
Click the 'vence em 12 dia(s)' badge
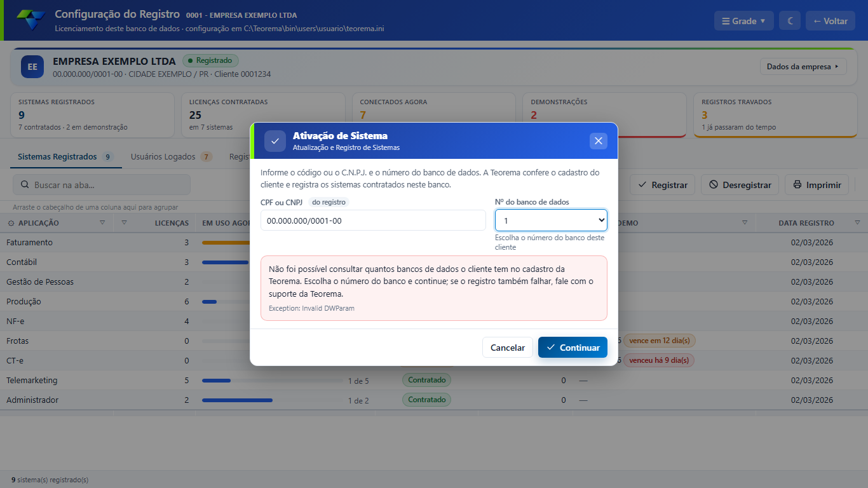pyautogui.click(x=660, y=341)
